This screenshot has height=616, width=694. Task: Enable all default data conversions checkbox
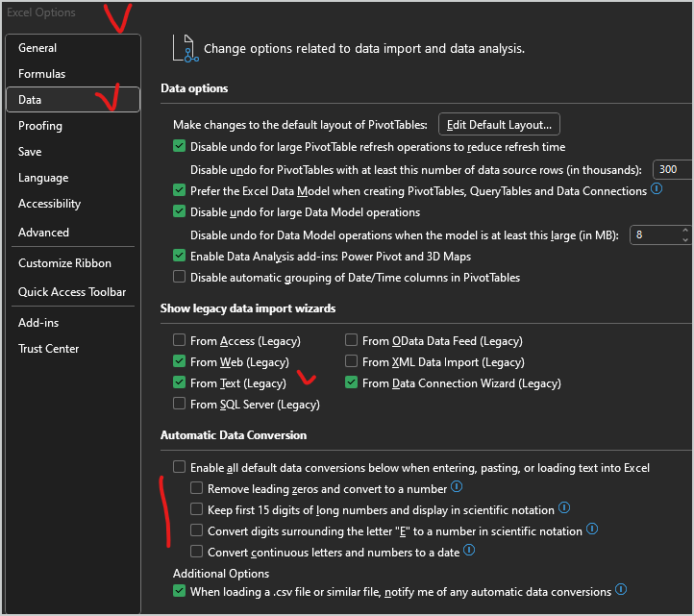click(x=179, y=467)
